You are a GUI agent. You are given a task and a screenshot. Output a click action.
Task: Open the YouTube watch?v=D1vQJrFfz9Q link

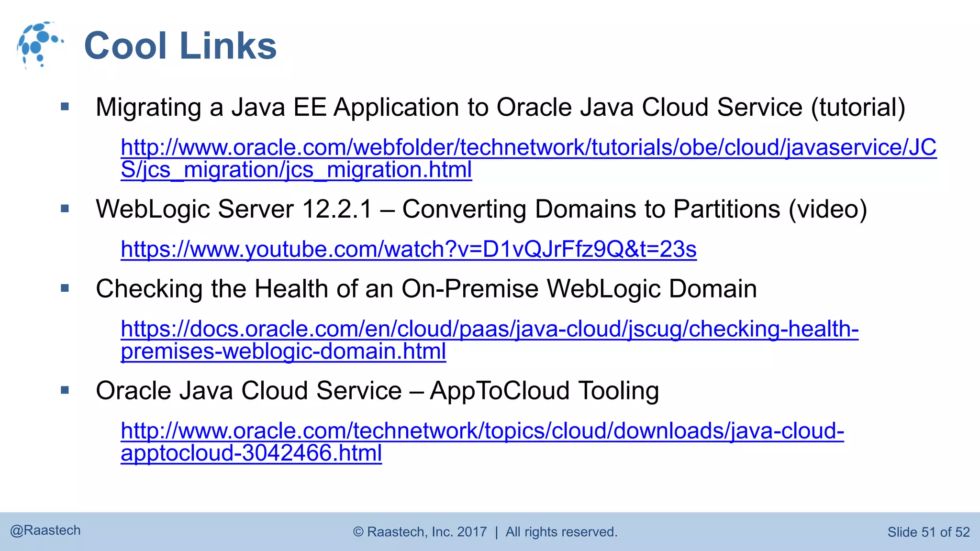(409, 249)
